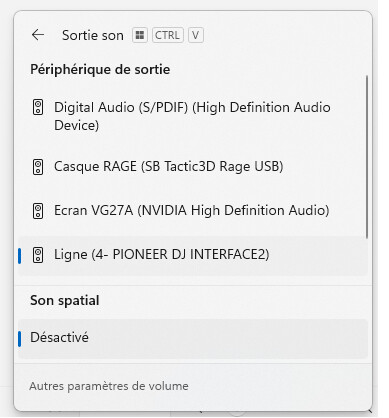The height and width of the screenshot is (418, 389).
Task: Click the speaker icon next to Ecran VG27A
Action: tap(38, 211)
